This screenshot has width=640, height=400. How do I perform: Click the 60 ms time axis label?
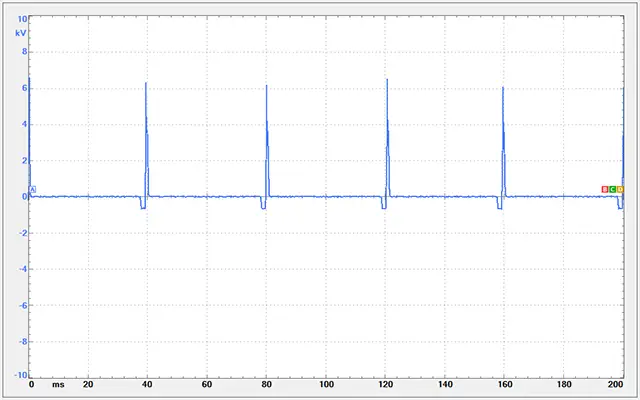[x=207, y=384]
